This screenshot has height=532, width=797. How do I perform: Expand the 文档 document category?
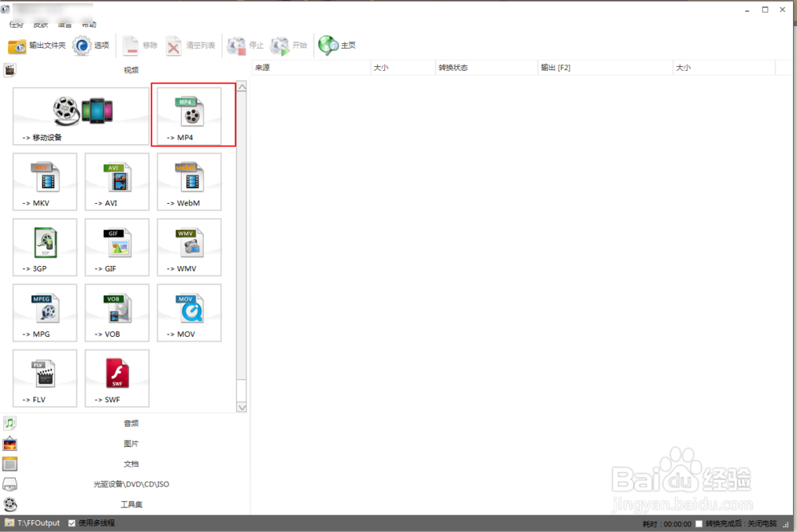[124, 464]
